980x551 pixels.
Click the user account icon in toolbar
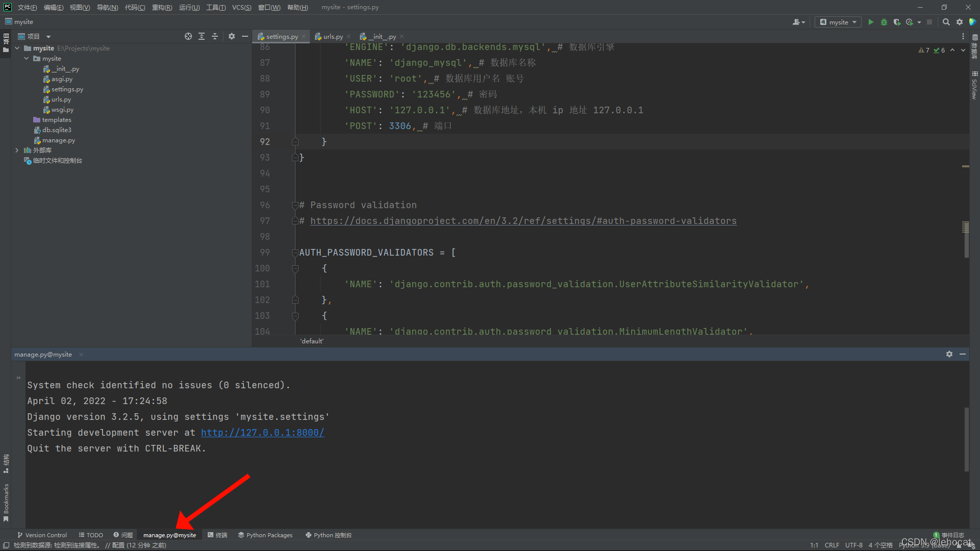pyautogui.click(x=798, y=22)
